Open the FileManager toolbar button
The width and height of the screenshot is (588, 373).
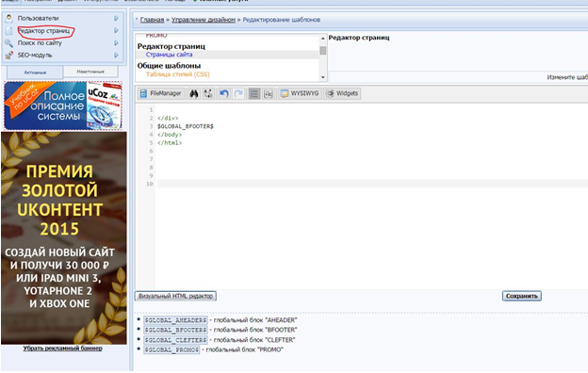160,93
